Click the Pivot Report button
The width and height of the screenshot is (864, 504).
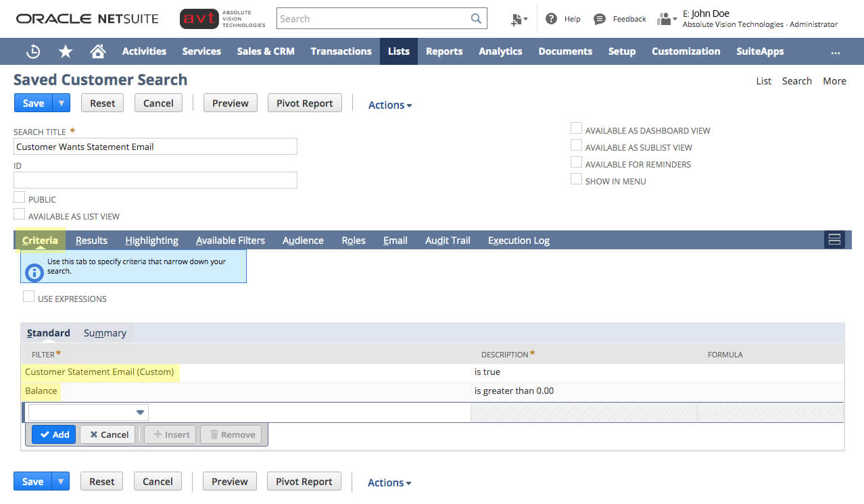pyautogui.click(x=304, y=103)
